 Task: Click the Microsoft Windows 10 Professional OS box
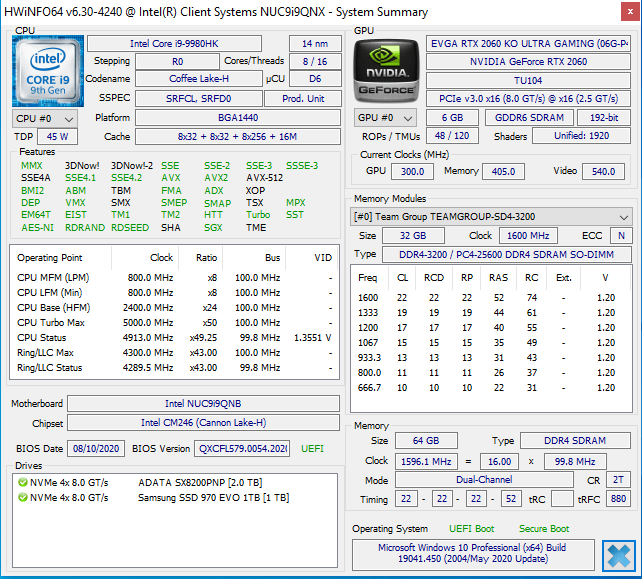473,554
